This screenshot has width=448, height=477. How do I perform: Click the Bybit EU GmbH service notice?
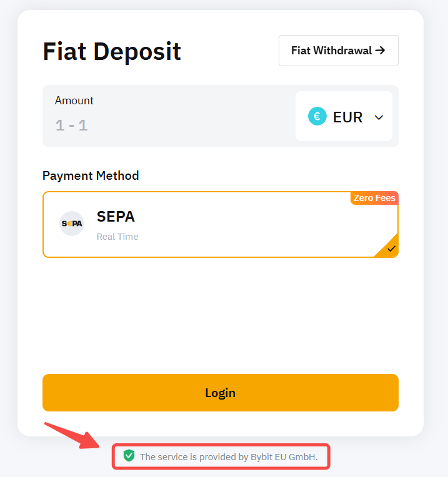229,457
